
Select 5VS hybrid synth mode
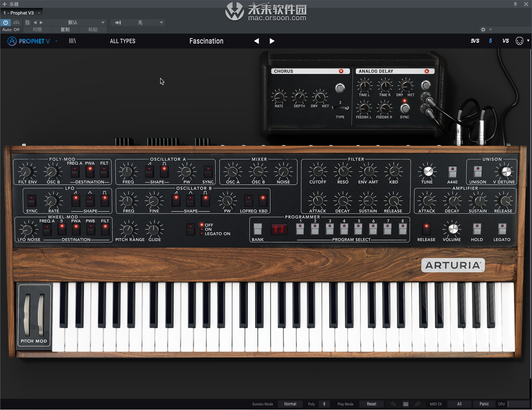475,41
